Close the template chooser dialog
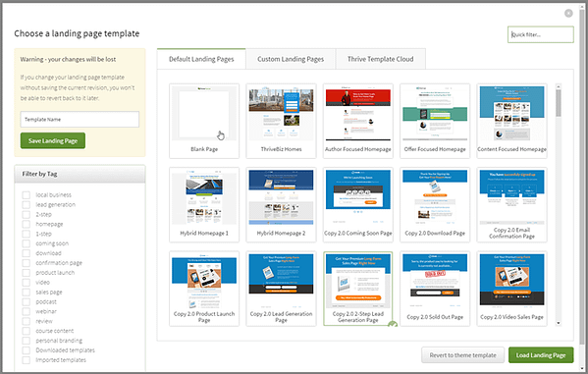 coord(568,13)
